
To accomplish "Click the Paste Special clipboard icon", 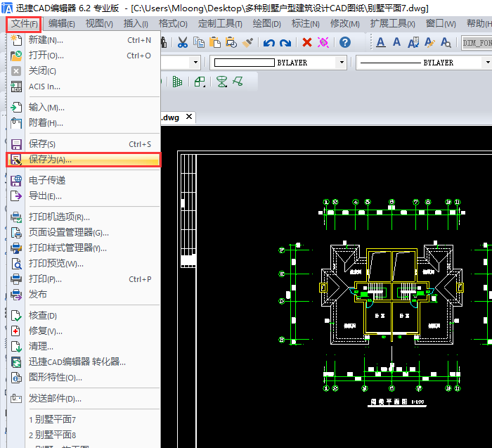I will 231,42.
